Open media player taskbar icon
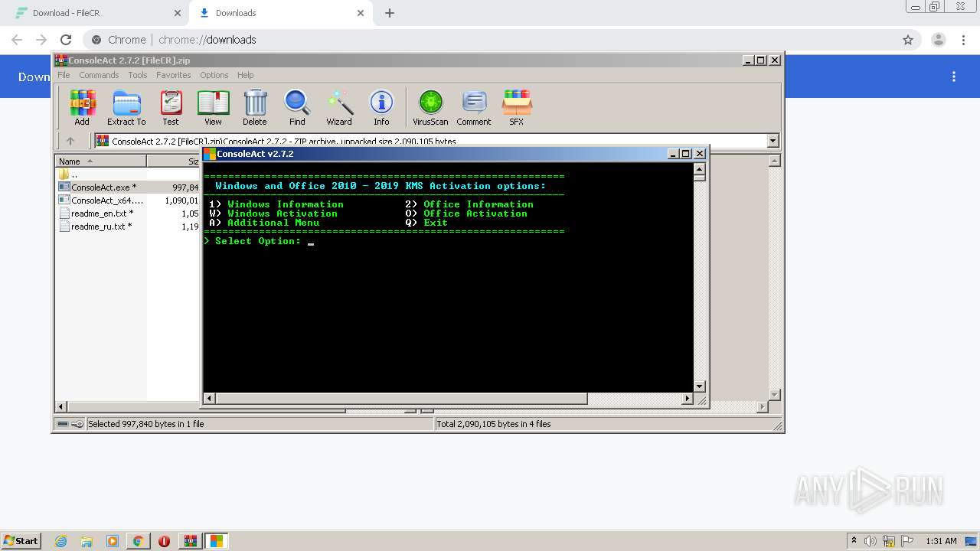Screen dimensions: 980x551 [113, 541]
